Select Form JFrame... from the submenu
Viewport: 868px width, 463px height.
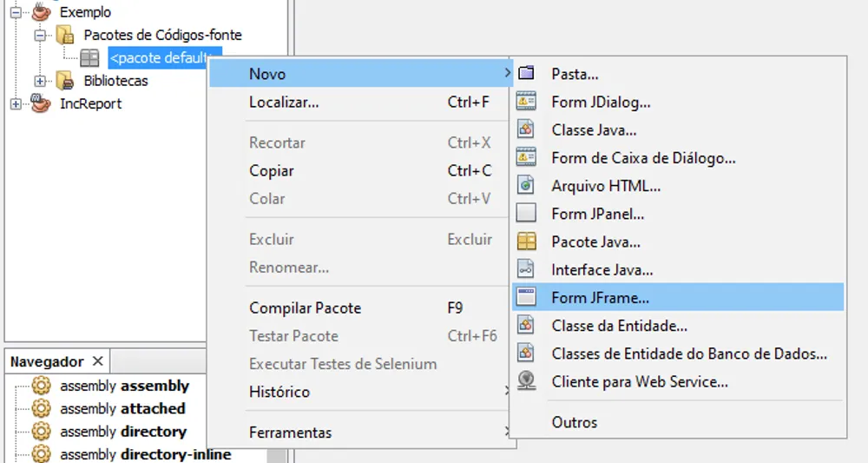(600, 297)
